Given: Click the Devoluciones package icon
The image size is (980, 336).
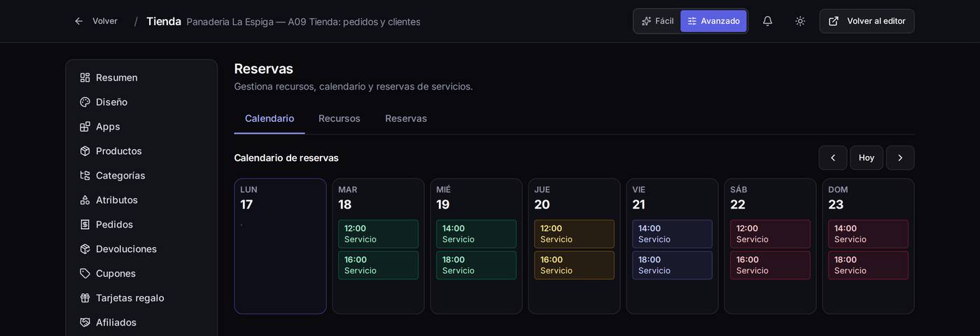Looking at the screenshot, I should (85, 249).
